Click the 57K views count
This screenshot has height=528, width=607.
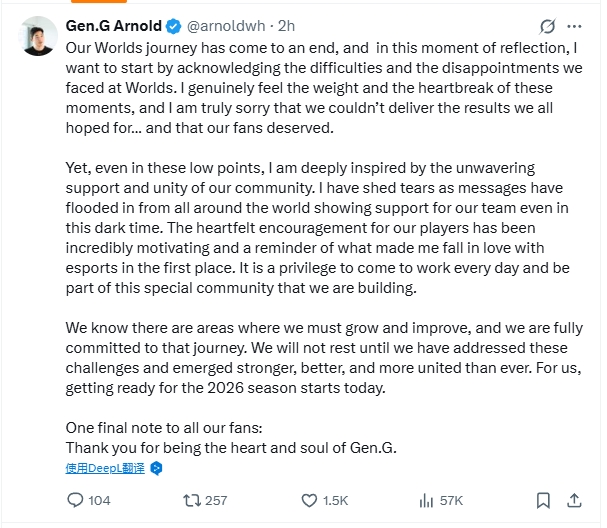click(x=451, y=499)
